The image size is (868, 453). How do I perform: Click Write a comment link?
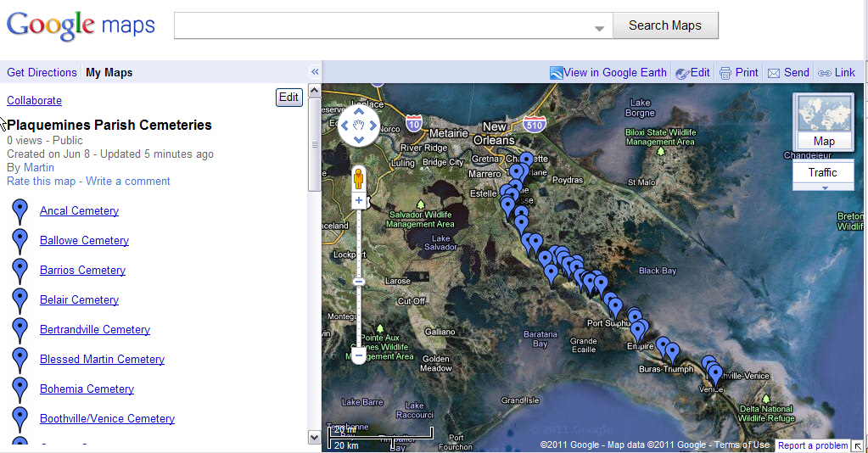coord(128,181)
